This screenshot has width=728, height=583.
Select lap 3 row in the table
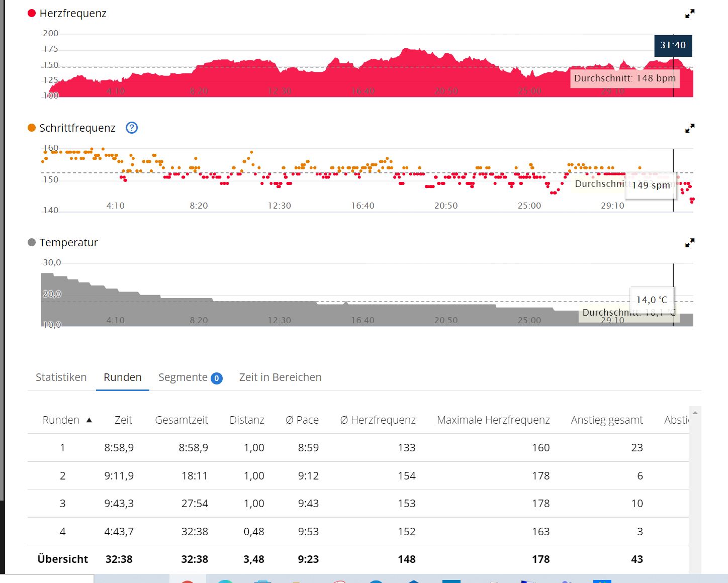click(63, 504)
